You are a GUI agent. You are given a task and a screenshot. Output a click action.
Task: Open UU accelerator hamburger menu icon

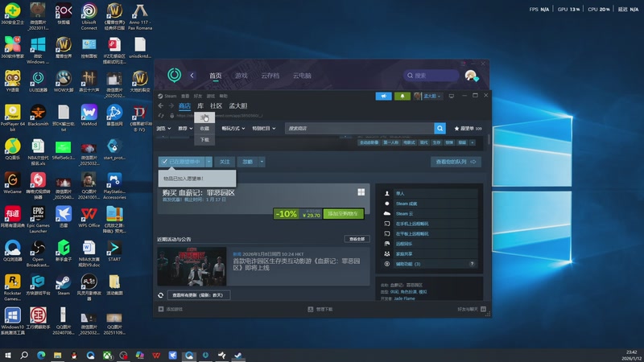click(463, 64)
